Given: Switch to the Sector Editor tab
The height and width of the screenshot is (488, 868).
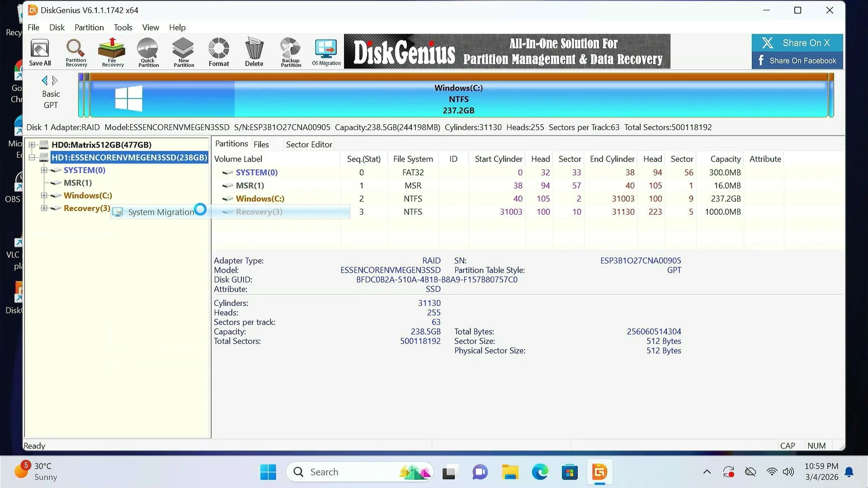Looking at the screenshot, I should coord(309,144).
